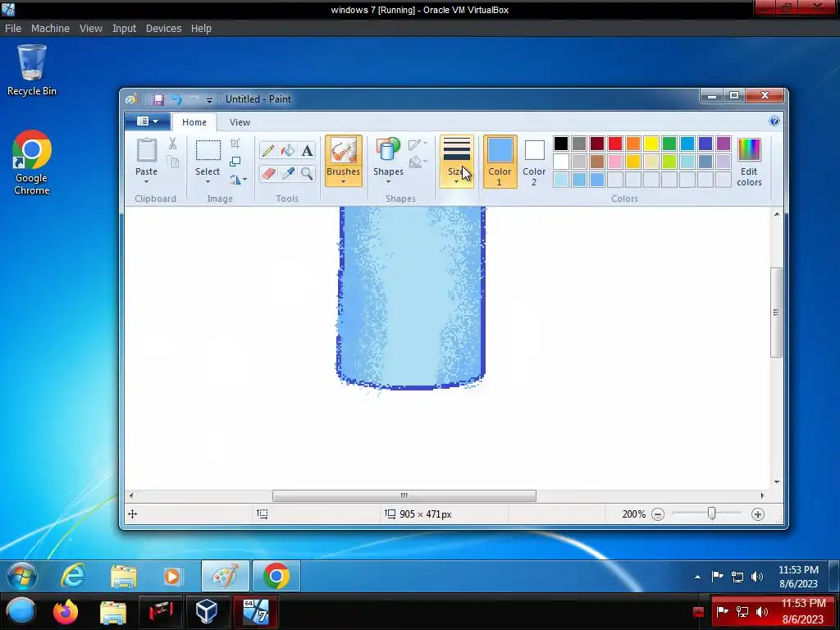Pick the yellow color swatch
Viewport: 840px width, 630px height.
click(651, 144)
